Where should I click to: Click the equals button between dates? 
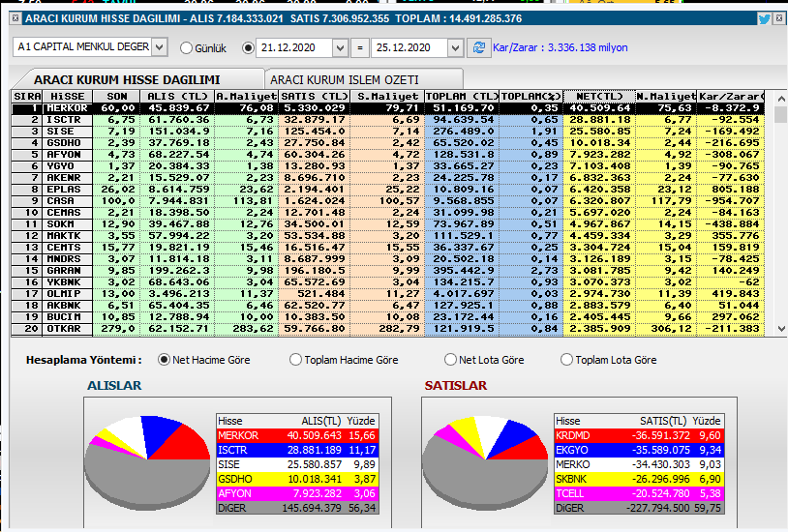[360, 48]
